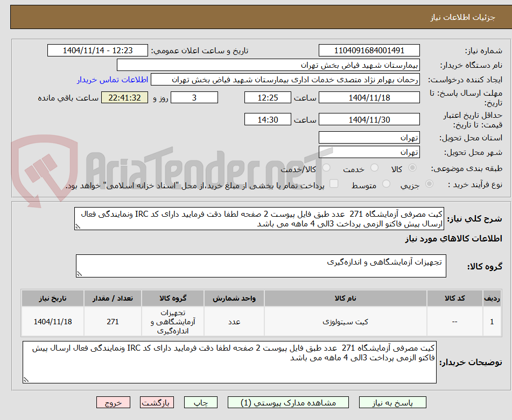
Task: Click the شرح کلی نیاز text area
Action: [x=259, y=219]
